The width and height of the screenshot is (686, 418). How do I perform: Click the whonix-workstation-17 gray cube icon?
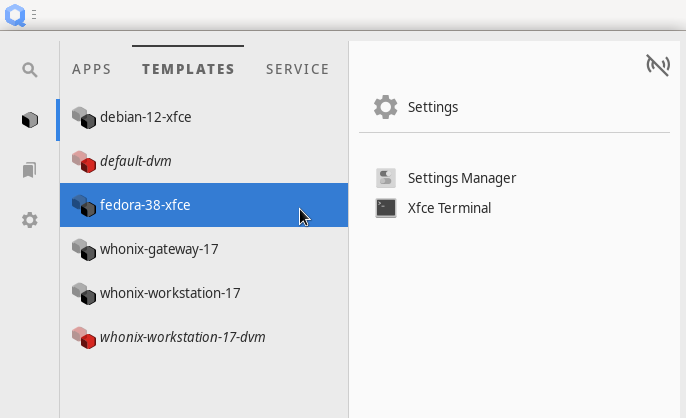point(84,293)
